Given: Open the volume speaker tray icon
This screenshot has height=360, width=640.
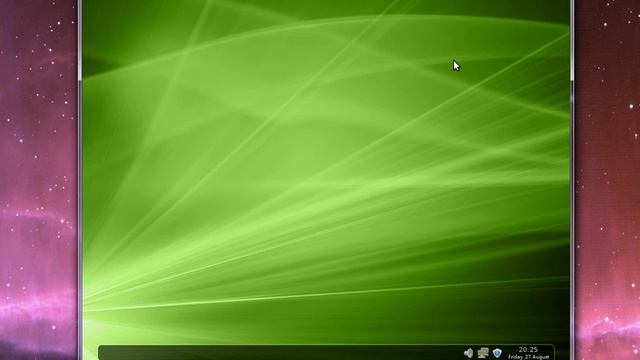Looking at the screenshot, I should (x=468, y=353).
